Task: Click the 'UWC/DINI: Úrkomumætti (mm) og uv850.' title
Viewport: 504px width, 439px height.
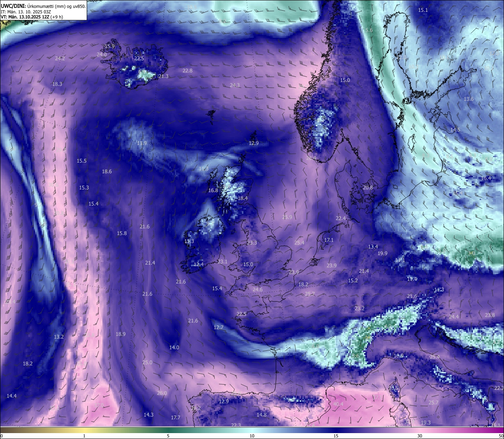Action: (x=43, y=6)
